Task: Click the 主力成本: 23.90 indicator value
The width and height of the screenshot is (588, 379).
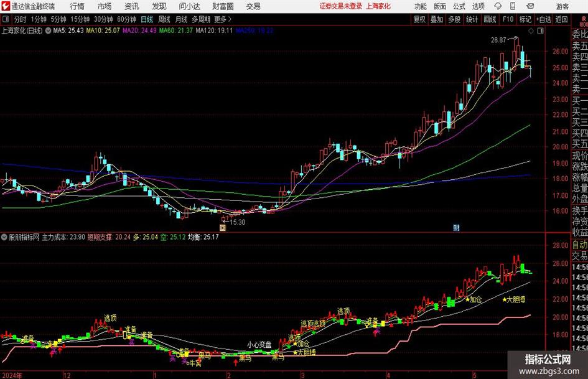Action: [x=63, y=237]
